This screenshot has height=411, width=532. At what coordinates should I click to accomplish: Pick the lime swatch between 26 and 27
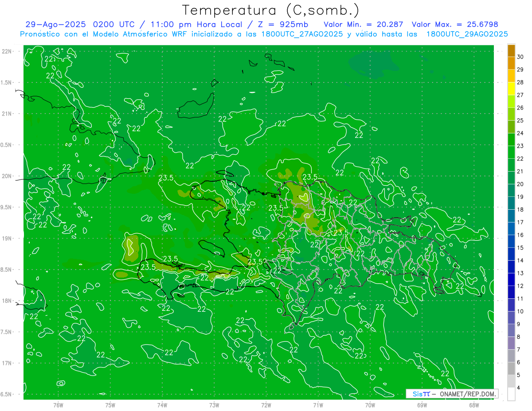pos(512,102)
